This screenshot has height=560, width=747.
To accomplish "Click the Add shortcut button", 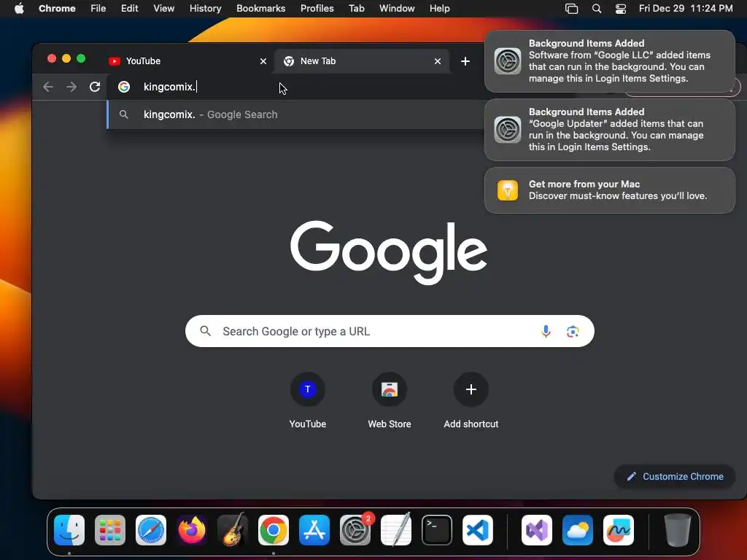I will pyautogui.click(x=471, y=401).
